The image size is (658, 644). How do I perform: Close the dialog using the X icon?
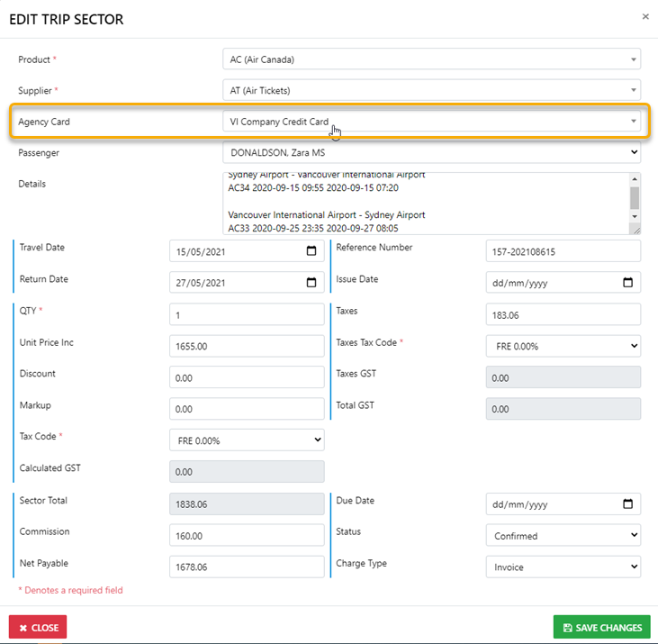[x=644, y=16]
